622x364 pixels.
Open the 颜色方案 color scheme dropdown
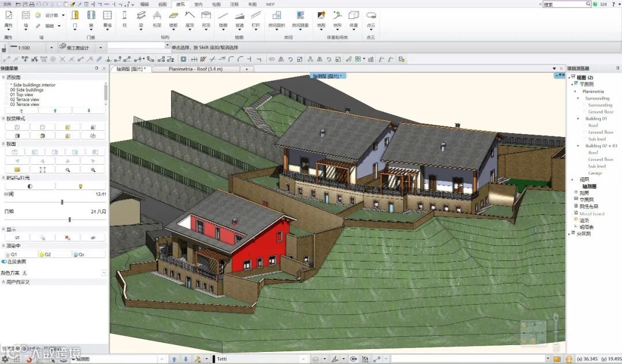[x=104, y=273]
